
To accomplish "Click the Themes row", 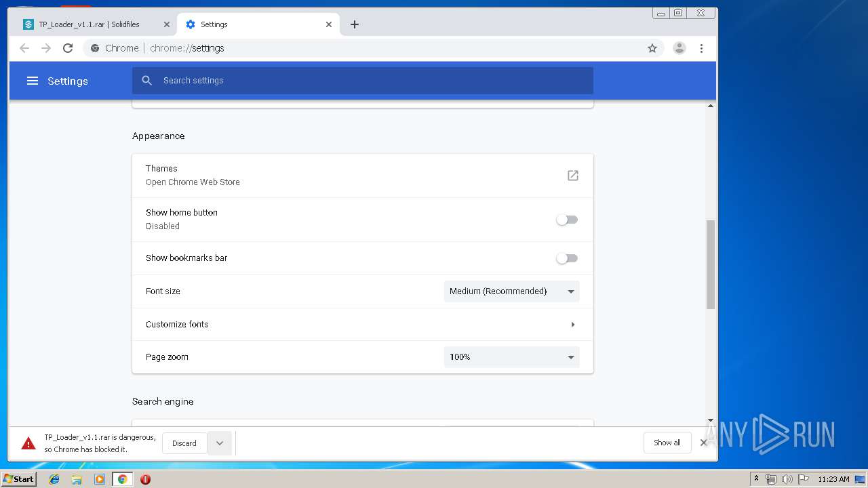I will (363, 176).
